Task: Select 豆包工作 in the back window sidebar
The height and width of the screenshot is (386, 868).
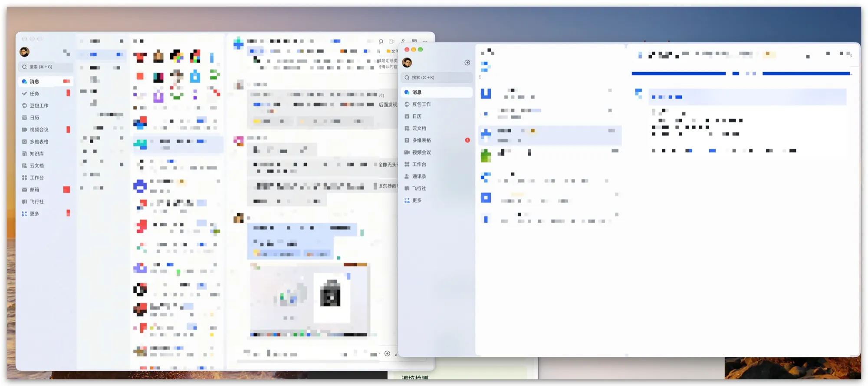Action: pyautogui.click(x=46, y=106)
